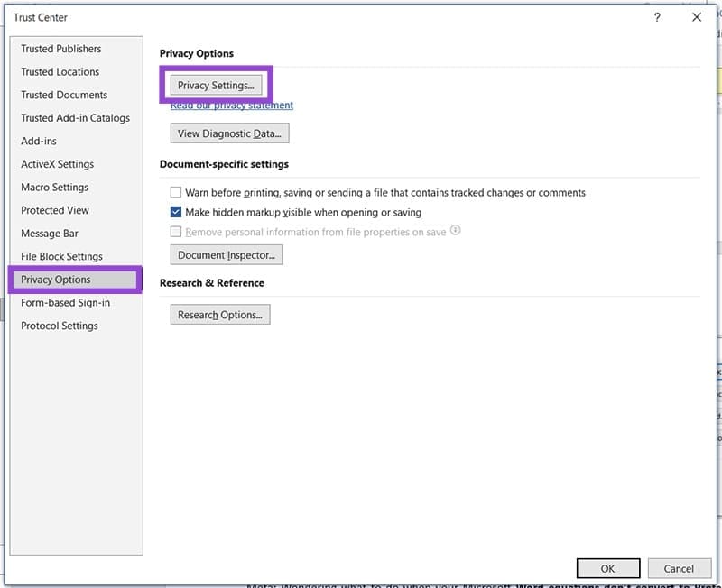Confirm changes with the OK button
Image resolution: width=722 pixels, height=588 pixels.
click(607, 568)
